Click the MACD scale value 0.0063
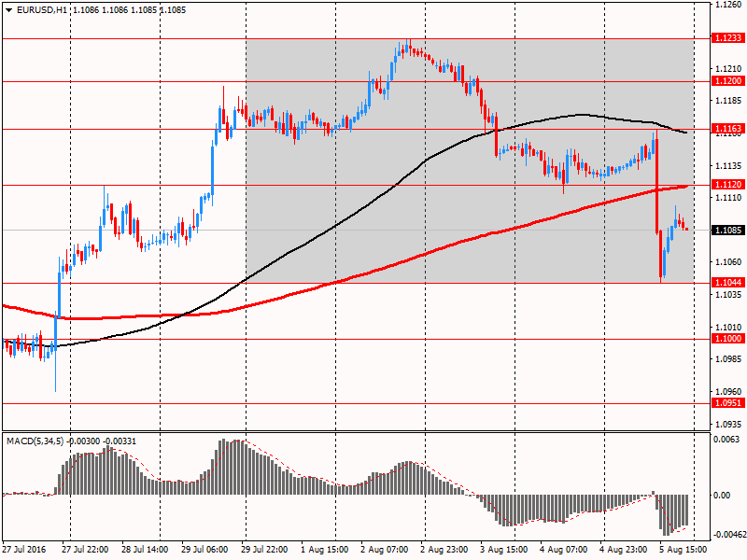Viewport: 747px width, 560px height. (x=726, y=439)
